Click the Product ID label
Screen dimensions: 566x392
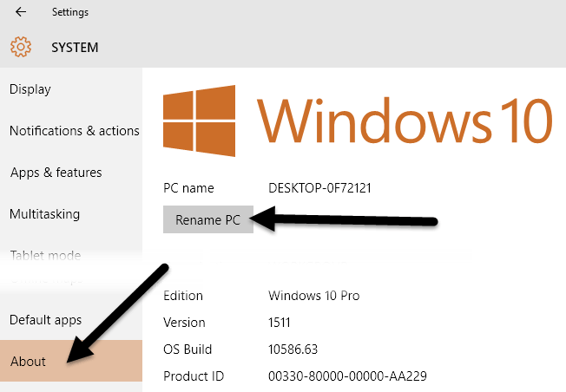194,376
